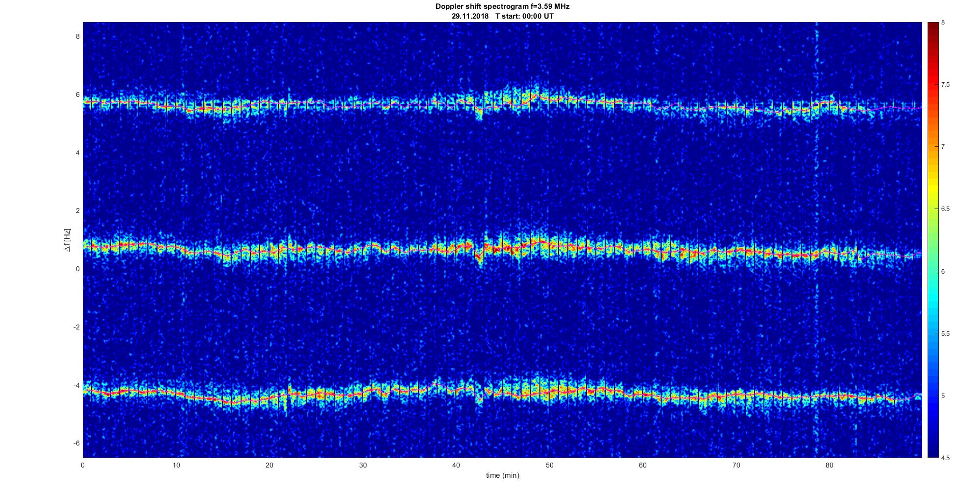The height and width of the screenshot is (491, 980).
Task: Click the x-axis tick label '60'
Action: [x=642, y=465]
